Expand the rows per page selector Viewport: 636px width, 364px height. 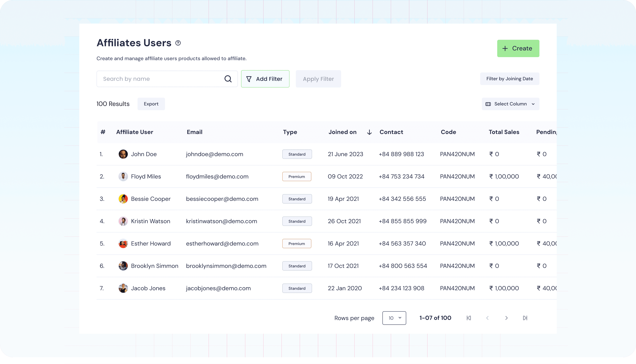[394, 318]
